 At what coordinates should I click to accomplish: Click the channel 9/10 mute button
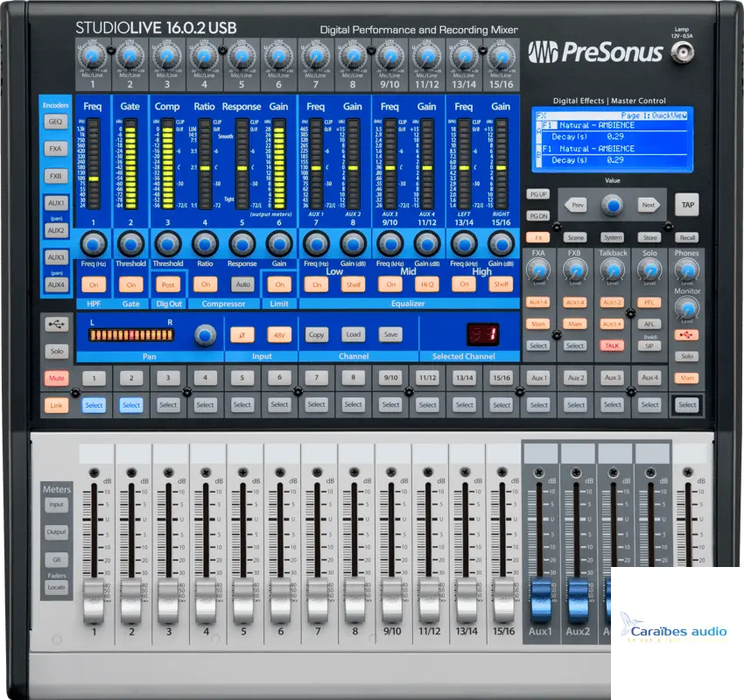390,378
